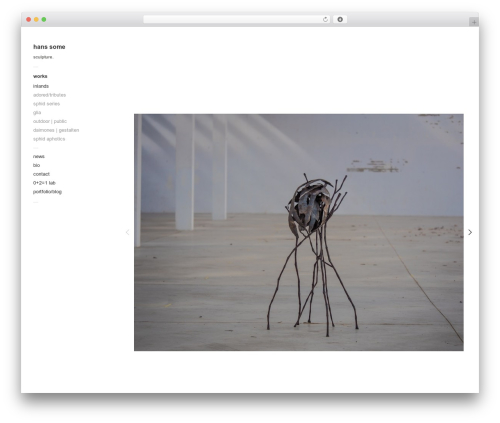Click the 'sculpture.' tagline text
Image resolution: width=500 pixels, height=423 pixels.
point(43,57)
